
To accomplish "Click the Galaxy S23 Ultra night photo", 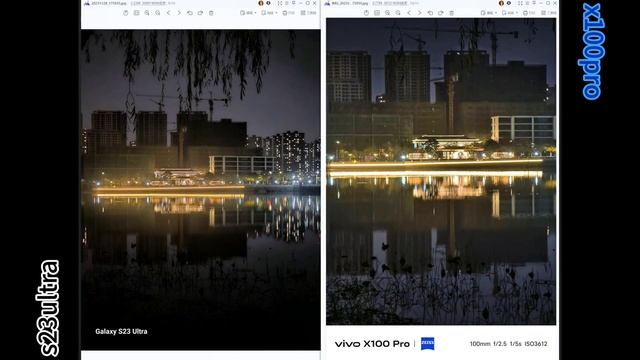I will pos(200,190).
